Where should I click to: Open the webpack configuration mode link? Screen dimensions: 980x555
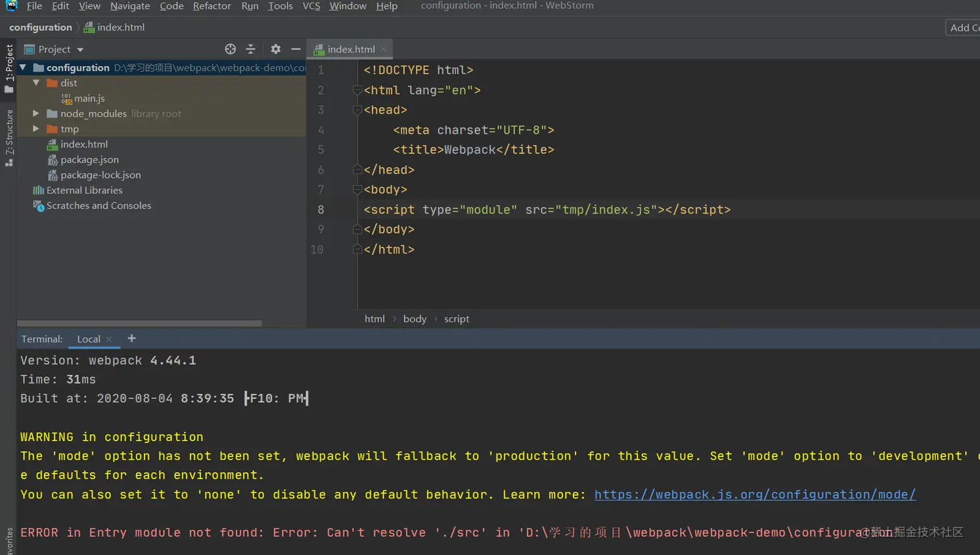point(755,495)
